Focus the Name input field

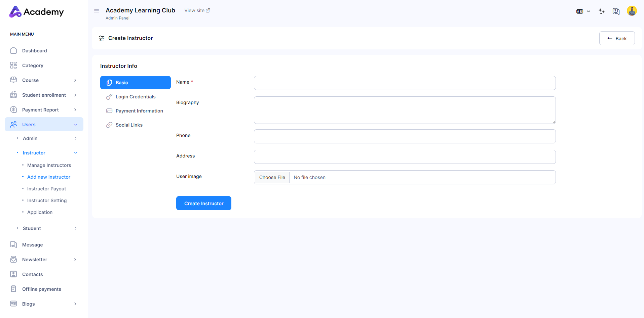point(405,83)
